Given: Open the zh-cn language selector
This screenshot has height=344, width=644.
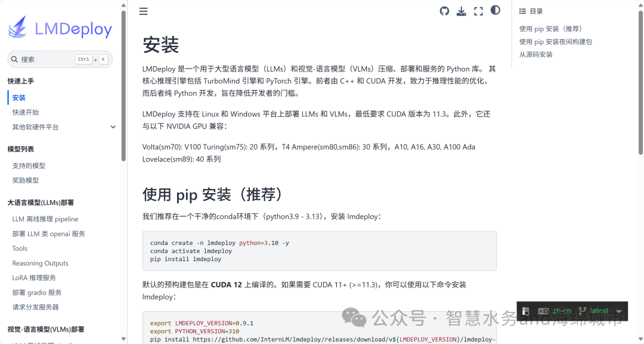Looking at the screenshot, I should pos(561,311).
